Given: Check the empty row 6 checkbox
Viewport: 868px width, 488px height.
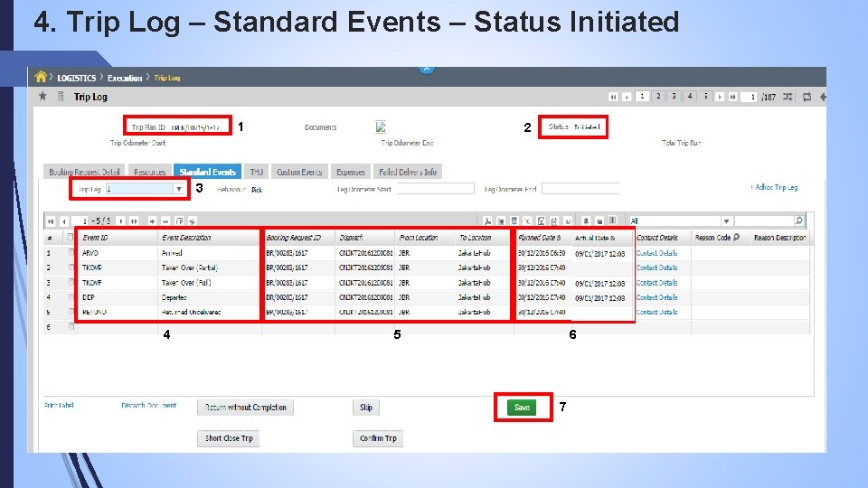Looking at the screenshot, I should coord(71,326).
